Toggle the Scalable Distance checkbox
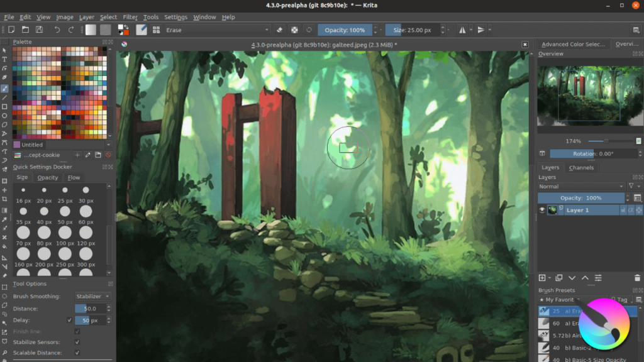 click(77, 353)
